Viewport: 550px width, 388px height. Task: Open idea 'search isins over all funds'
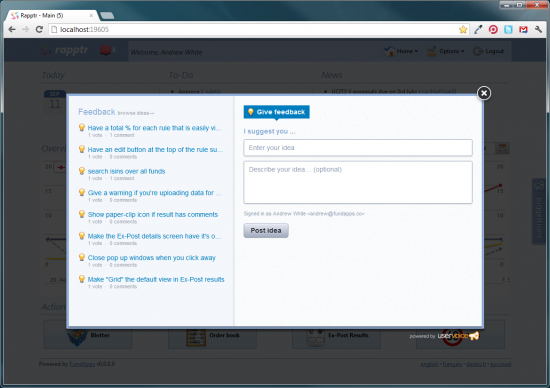[126, 171]
